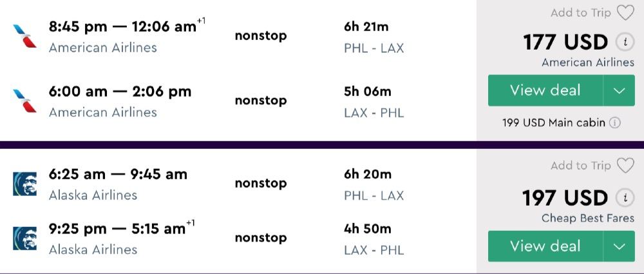Open price info icon beside 197 USD

(x=623, y=198)
